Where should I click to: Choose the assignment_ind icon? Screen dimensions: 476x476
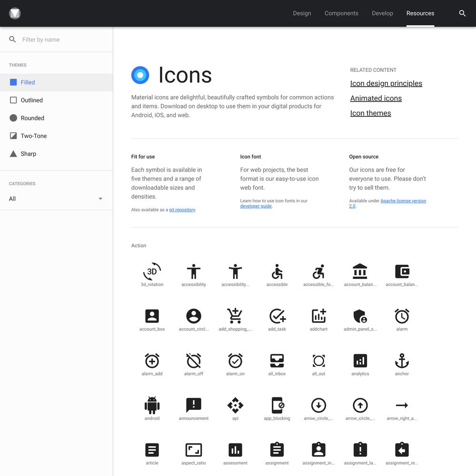pos(318,450)
